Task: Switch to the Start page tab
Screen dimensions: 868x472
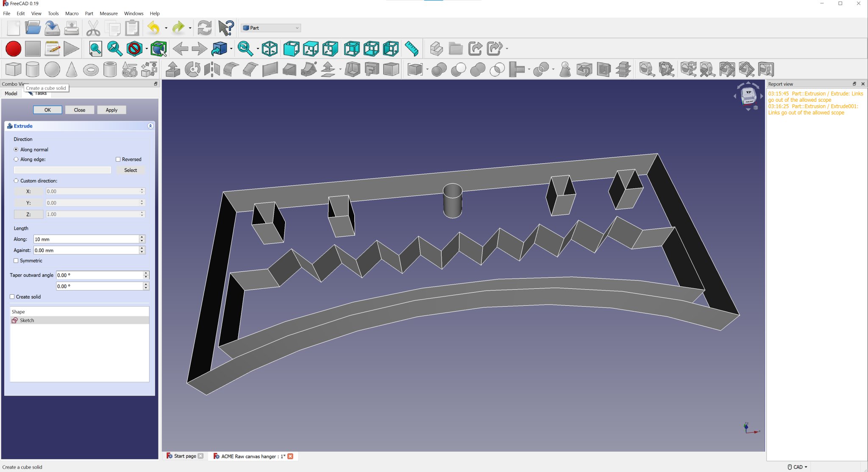Action: tap(185, 456)
